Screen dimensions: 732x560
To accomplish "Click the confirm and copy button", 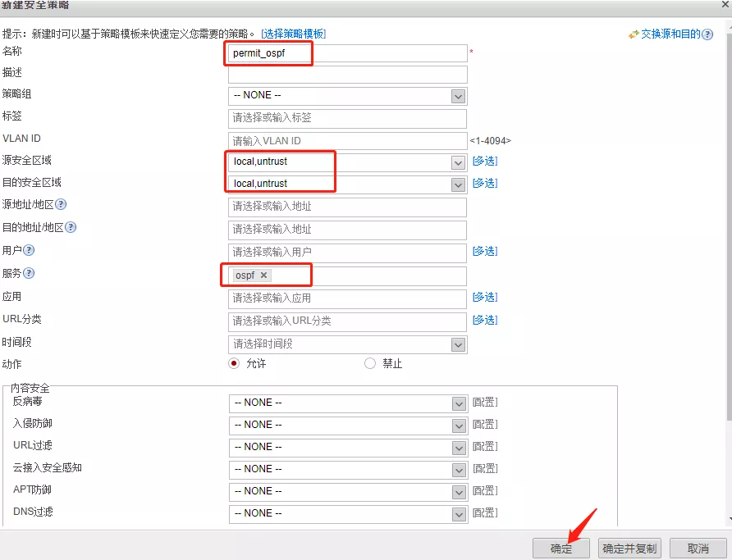I will click(x=629, y=549).
